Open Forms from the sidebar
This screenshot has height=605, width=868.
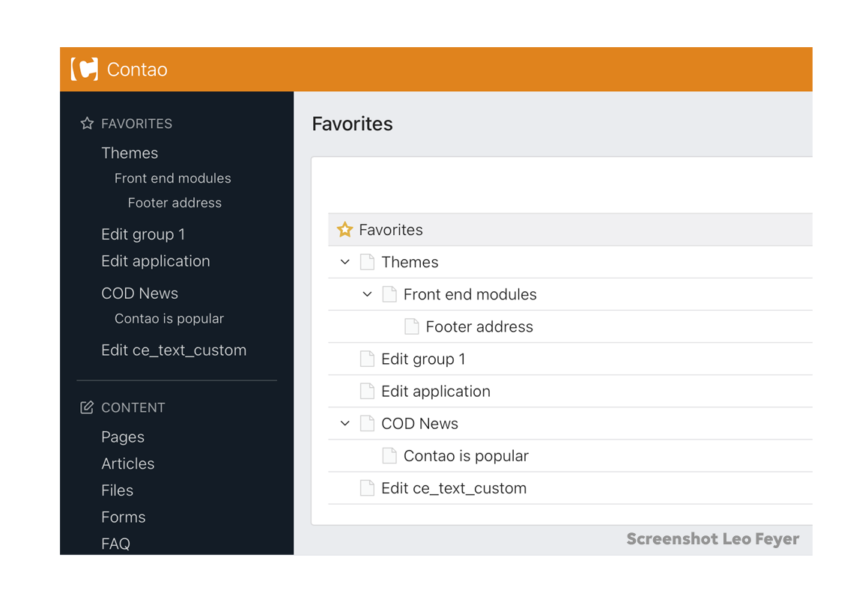pos(124,517)
